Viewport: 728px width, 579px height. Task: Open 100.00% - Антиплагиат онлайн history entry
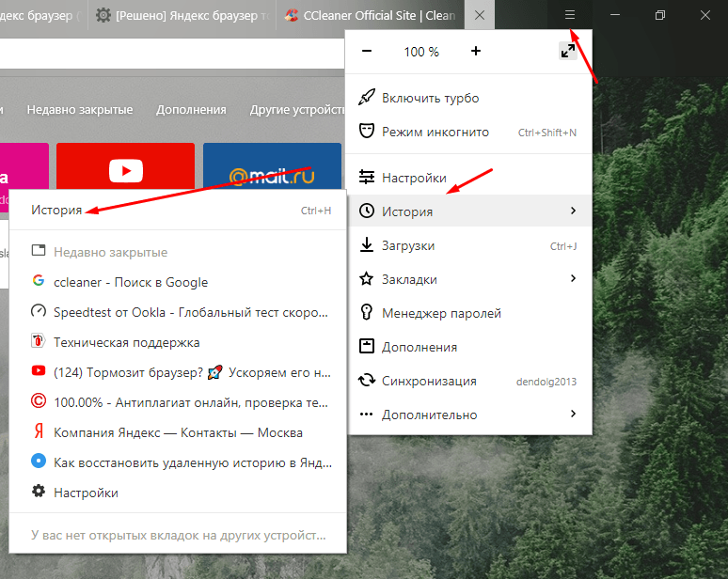point(178,402)
